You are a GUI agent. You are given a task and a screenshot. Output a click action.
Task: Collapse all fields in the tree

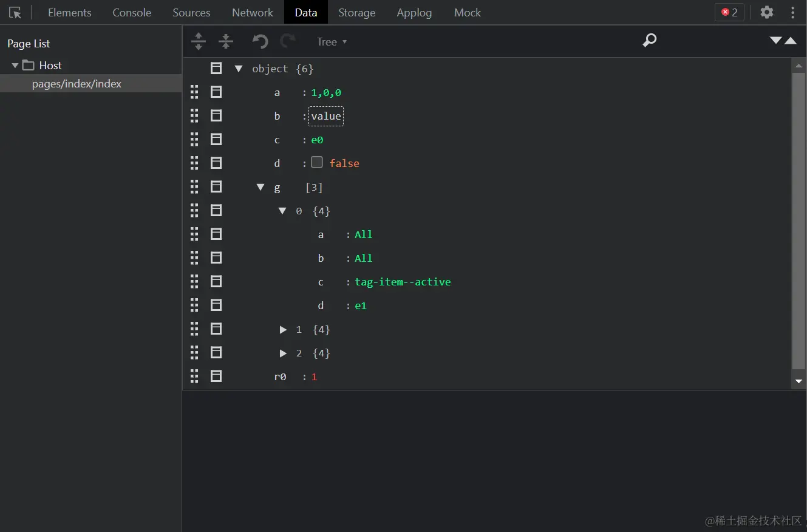pyautogui.click(x=226, y=41)
